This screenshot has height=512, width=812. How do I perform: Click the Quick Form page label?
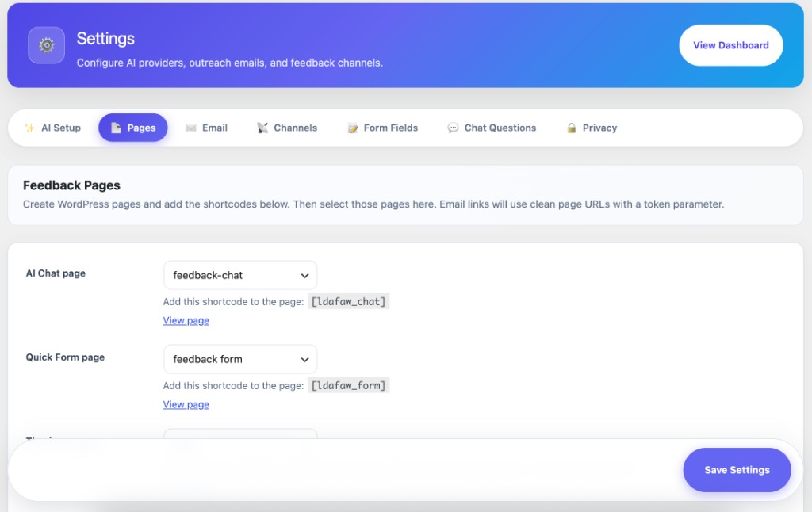click(65, 357)
